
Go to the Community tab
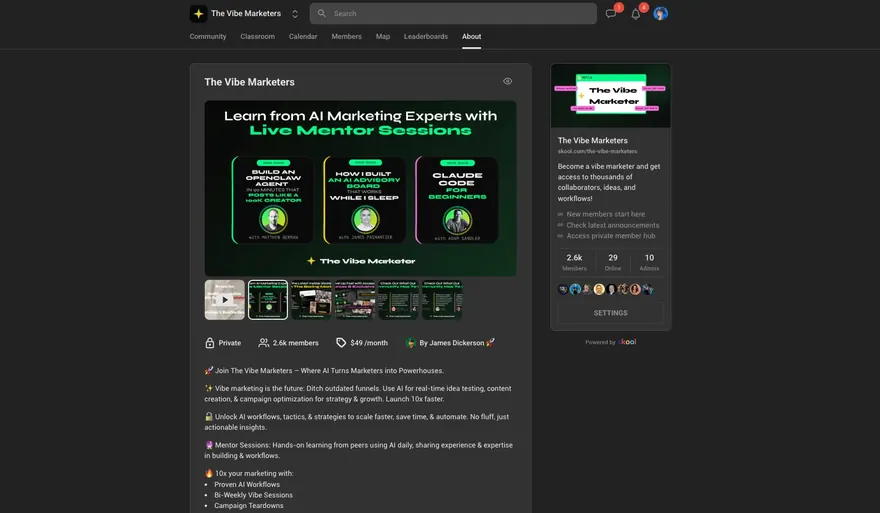pyautogui.click(x=208, y=36)
